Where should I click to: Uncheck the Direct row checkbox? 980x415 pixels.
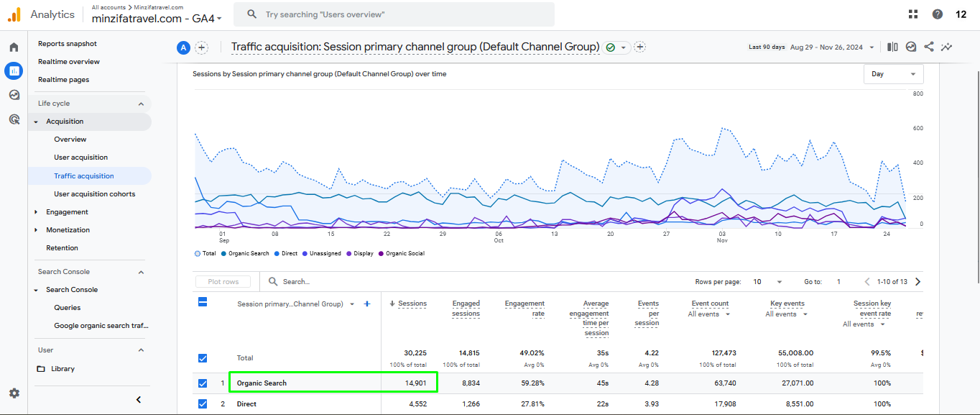pyautogui.click(x=203, y=403)
